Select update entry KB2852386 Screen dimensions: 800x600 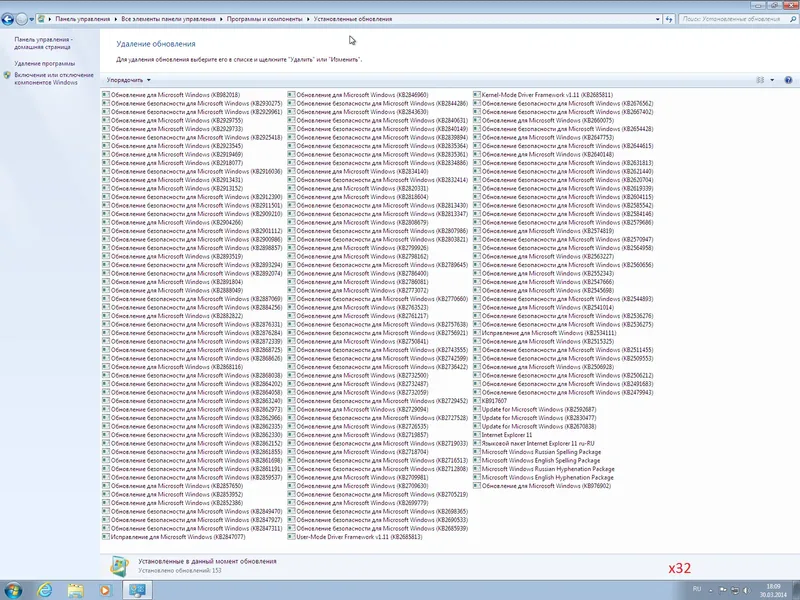(177, 503)
